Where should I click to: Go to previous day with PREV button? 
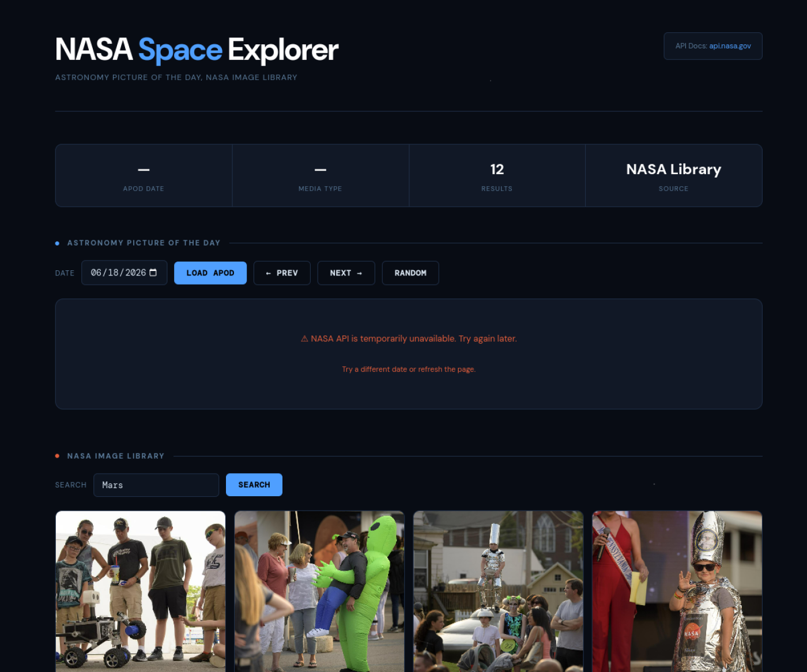282,273
